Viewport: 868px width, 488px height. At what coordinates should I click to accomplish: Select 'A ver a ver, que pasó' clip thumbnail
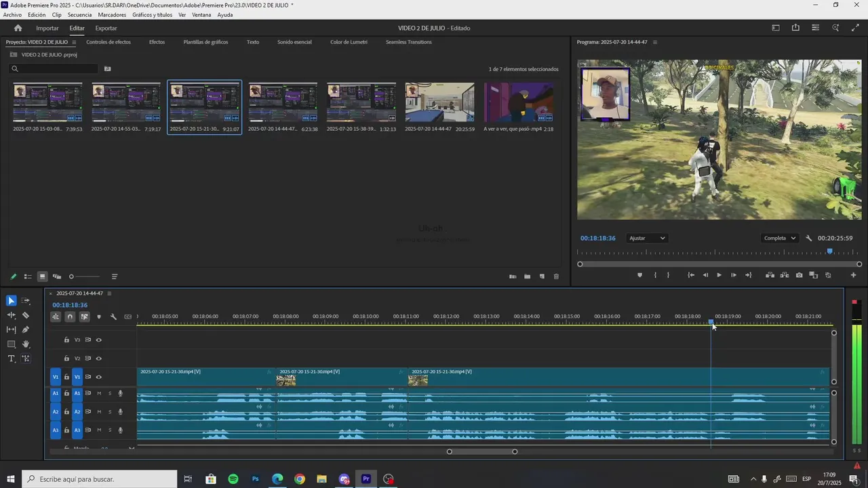pos(519,102)
